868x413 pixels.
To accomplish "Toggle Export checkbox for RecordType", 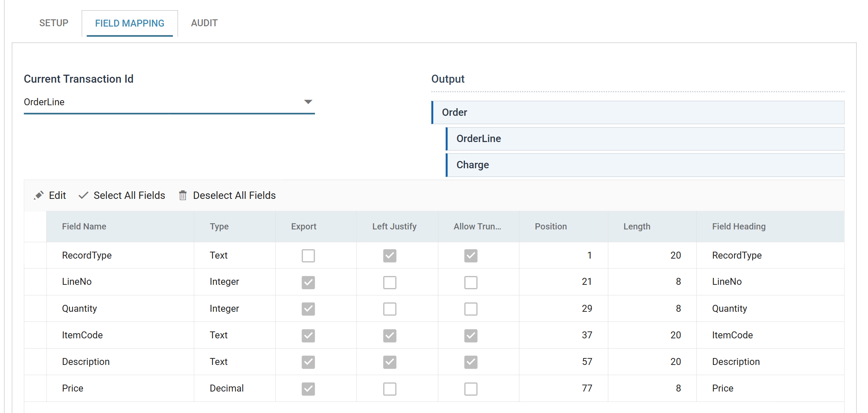I will pos(308,256).
